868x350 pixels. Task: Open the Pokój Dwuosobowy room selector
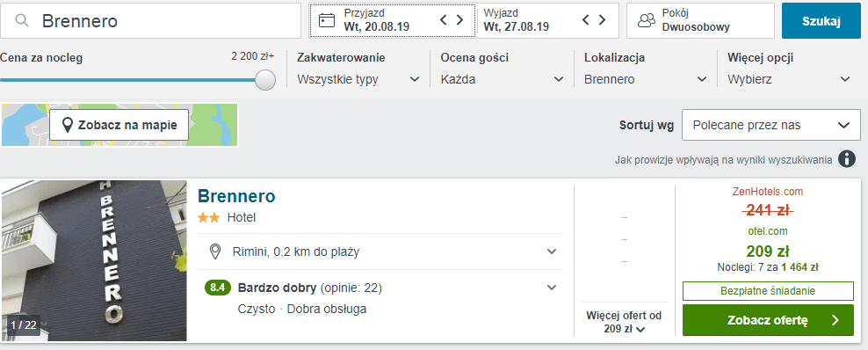pos(700,21)
